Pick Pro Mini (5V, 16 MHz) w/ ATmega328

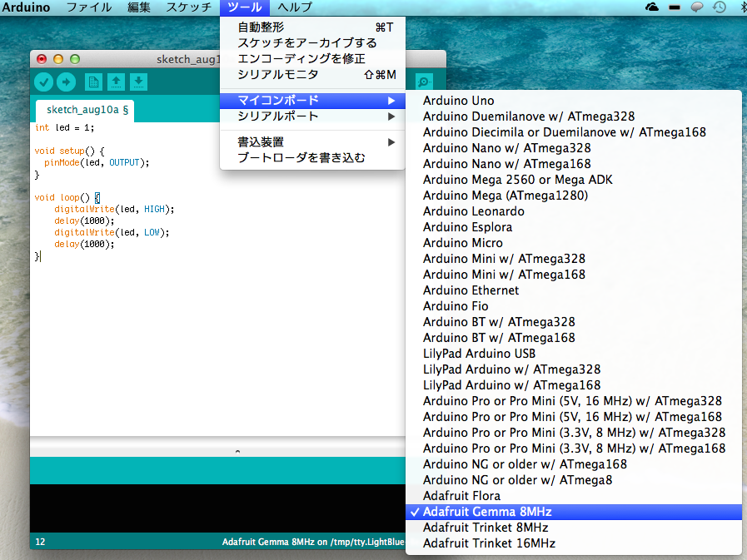tap(574, 401)
